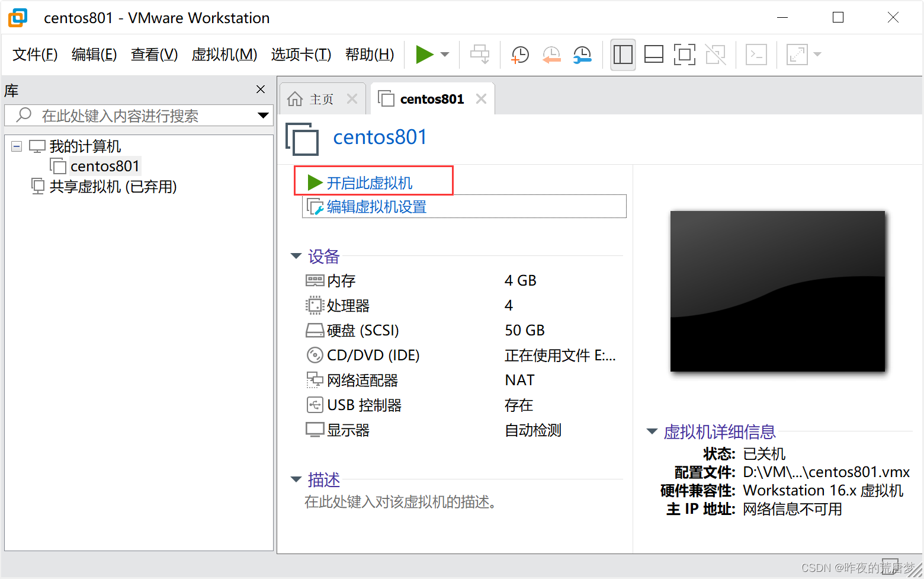Screen dimensions: 924x579
Task: Select the 显示器 device label
Action: pyautogui.click(x=348, y=430)
